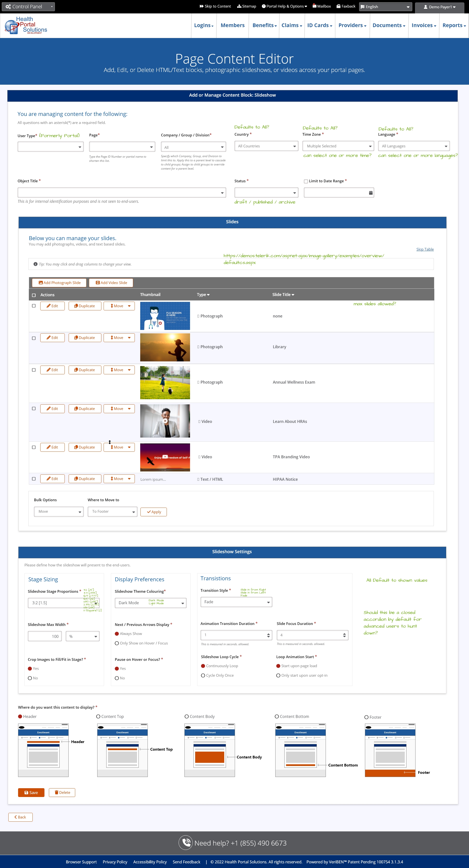Open Move menu for the flu season slide
469x868 pixels.
pos(119,306)
